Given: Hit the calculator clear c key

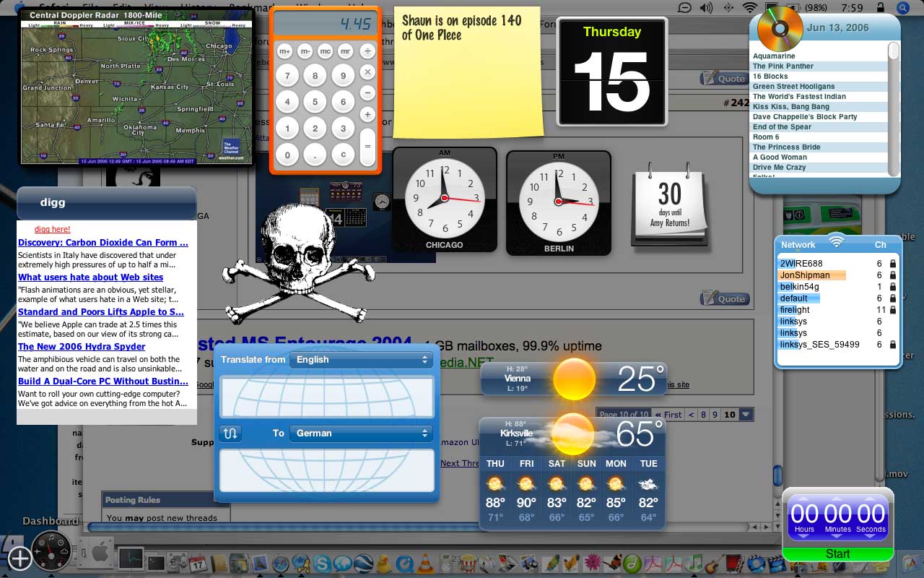Looking at the screenshot, I should [x=343, y=155].
